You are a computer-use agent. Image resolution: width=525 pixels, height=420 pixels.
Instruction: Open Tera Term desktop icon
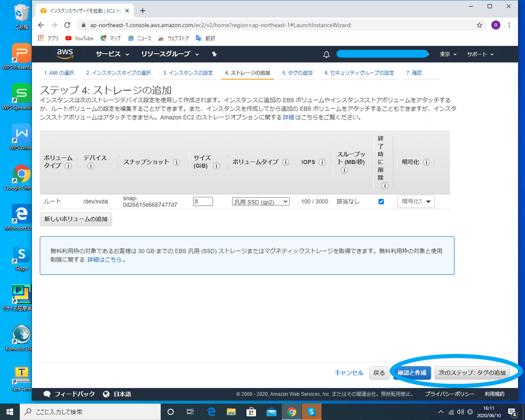[x=21, y=379]
